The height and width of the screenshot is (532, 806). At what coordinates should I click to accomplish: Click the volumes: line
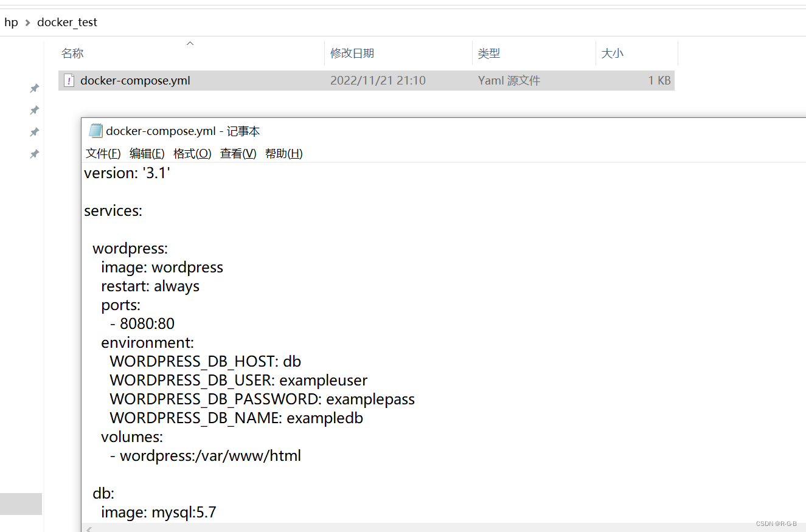pyautogui.click(x=132, y=437)
